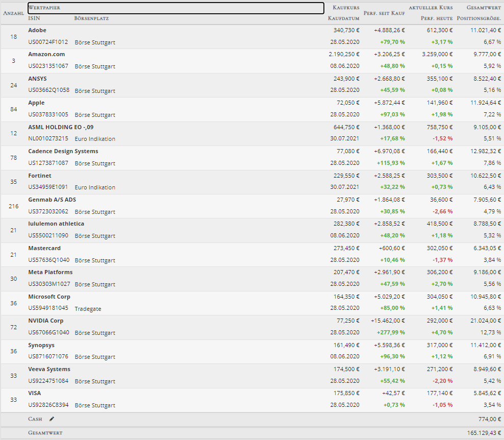Sort by Kaufkurs column header
This screenshot has height=440, width=504.
(346, 7)
